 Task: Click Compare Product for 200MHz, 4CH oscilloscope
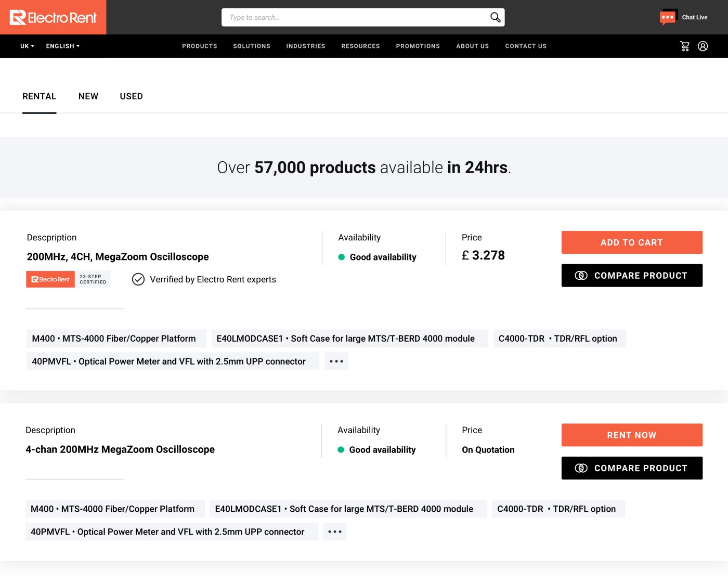[632, 276]
